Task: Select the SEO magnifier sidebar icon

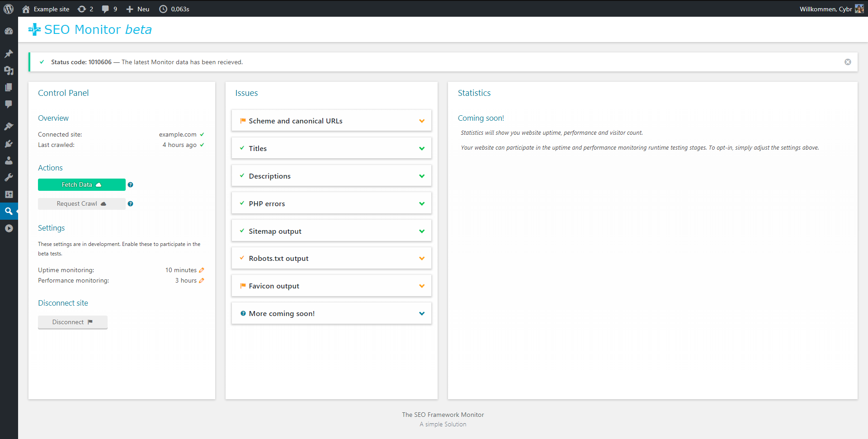Action: [9, 211]
